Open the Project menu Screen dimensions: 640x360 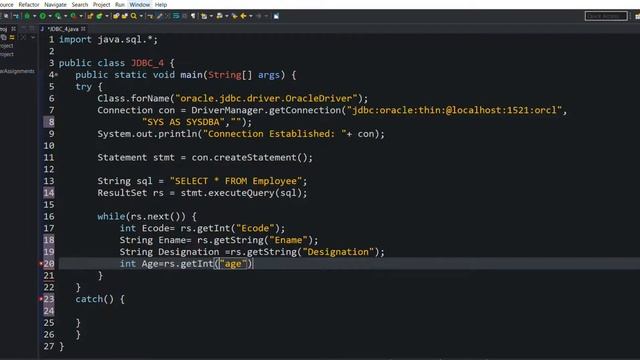(x=101, y=4)
